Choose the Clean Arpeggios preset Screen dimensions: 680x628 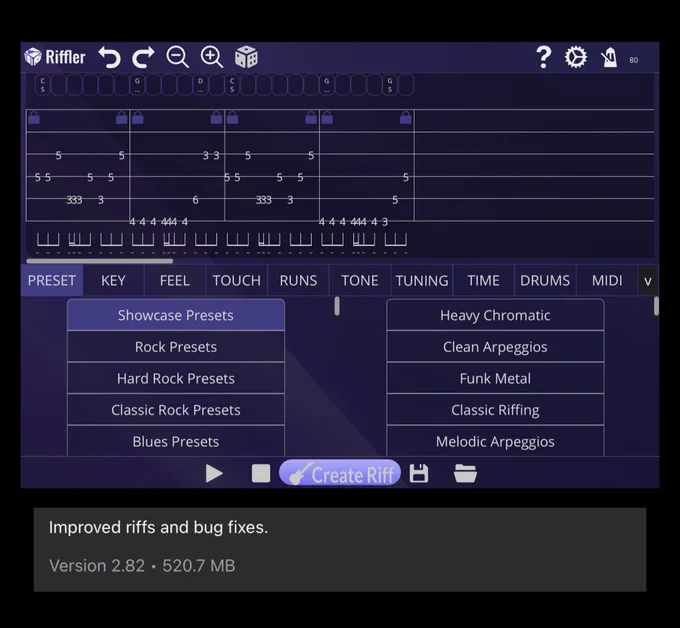click(x=495, y=347)
